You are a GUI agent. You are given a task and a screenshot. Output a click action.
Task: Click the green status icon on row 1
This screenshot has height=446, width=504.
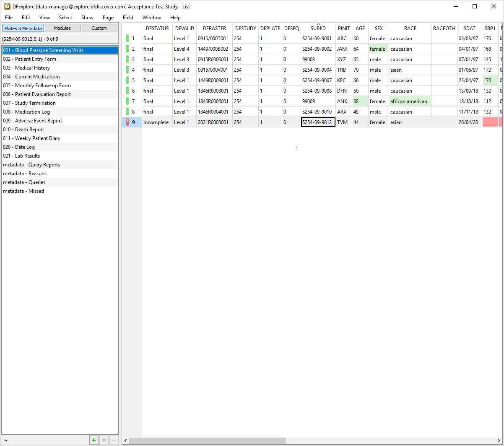127,39
